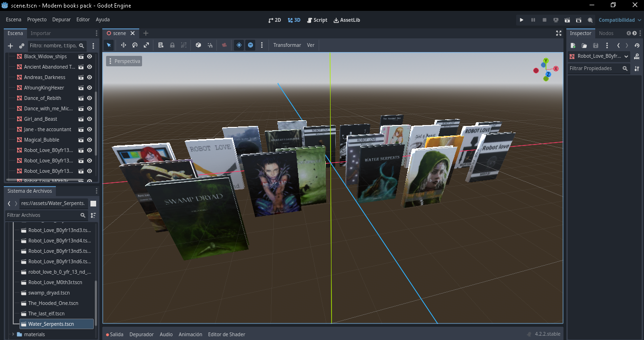Image resolution: width=644 pixels, height=340 pixels.
Task: Open Magical_Bubble scene in editor clapper icon
Action: [81, 140]
